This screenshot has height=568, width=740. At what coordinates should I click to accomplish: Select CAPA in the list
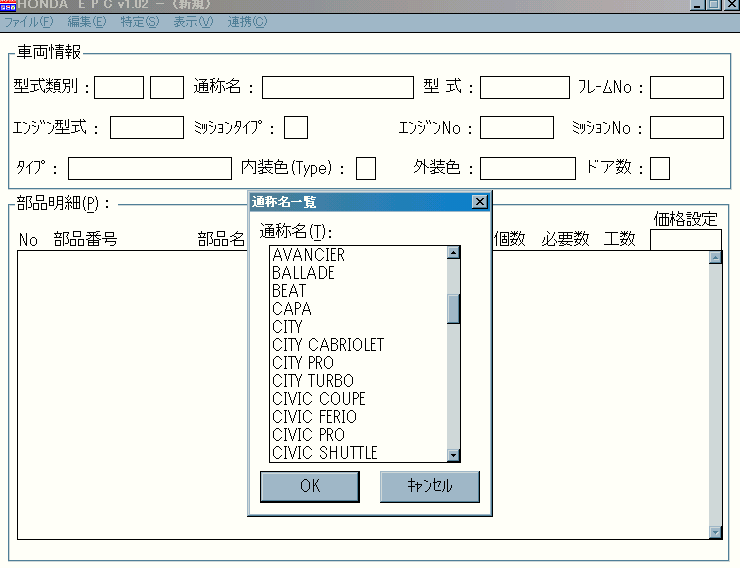359,309
